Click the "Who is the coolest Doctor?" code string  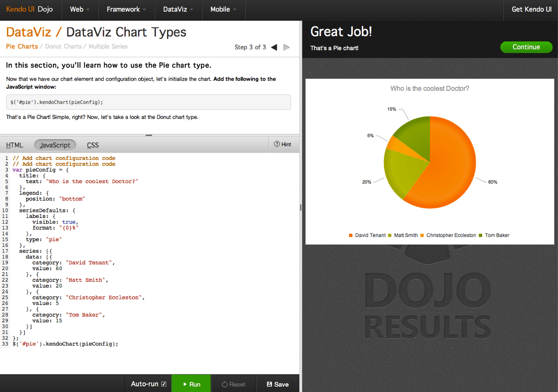92,181
